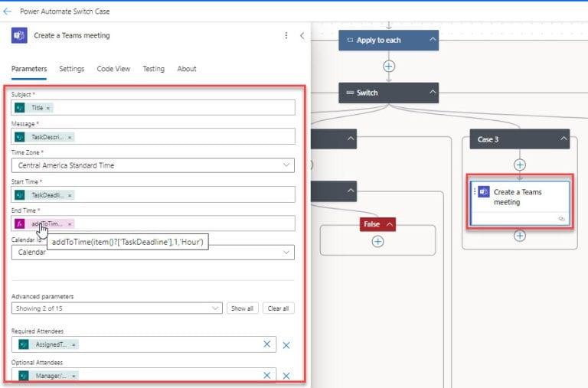Collapse the side panel with the chevron
This screenshot has width=588, height=388.
click(302, 36)
